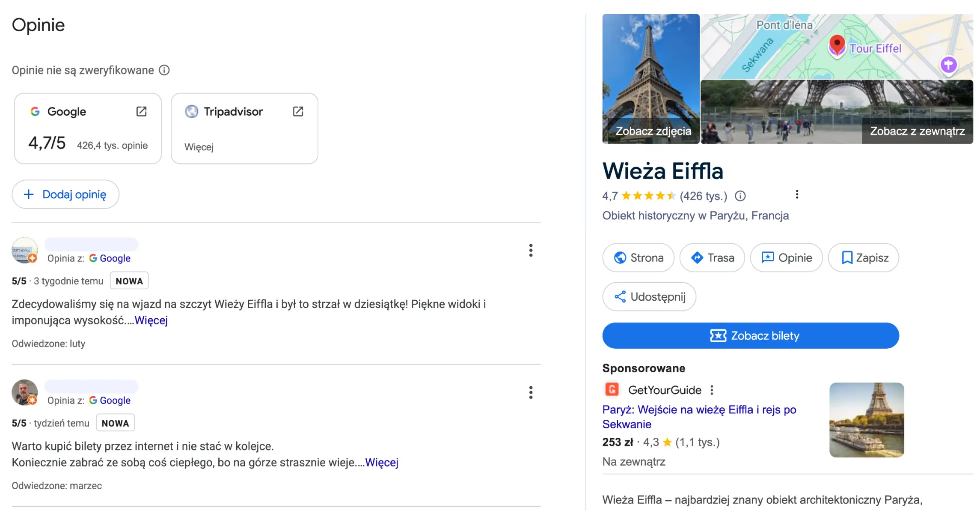Screen dimensions: 980x514
Task: Open Eiffel Tower photo thumbnail Zobacz zdjęcia
Action: 651,79
